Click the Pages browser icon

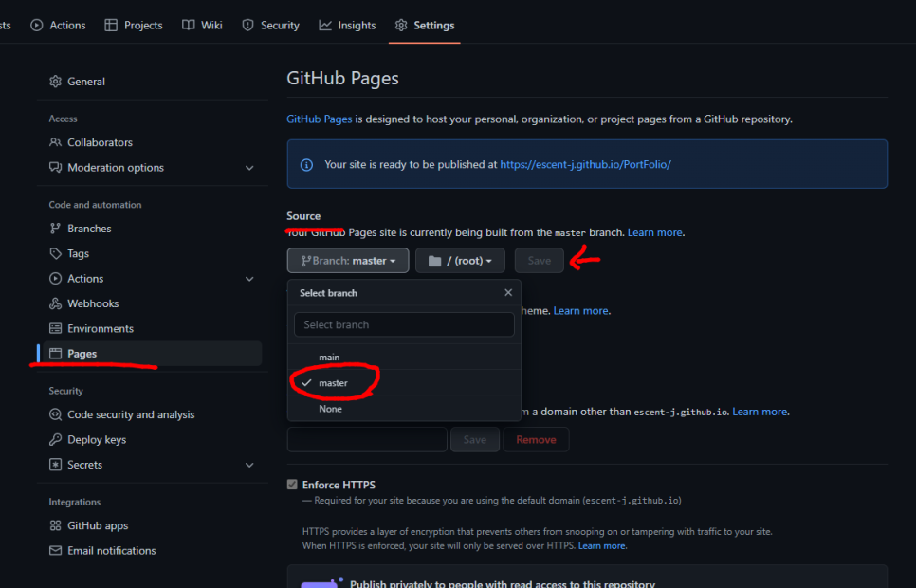pos(56,354)
